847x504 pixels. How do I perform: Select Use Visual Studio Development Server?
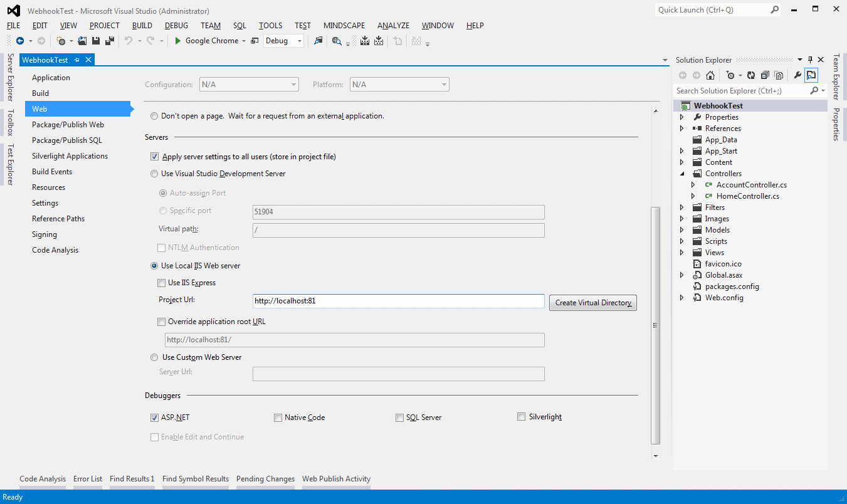click(x=154, y=174)
